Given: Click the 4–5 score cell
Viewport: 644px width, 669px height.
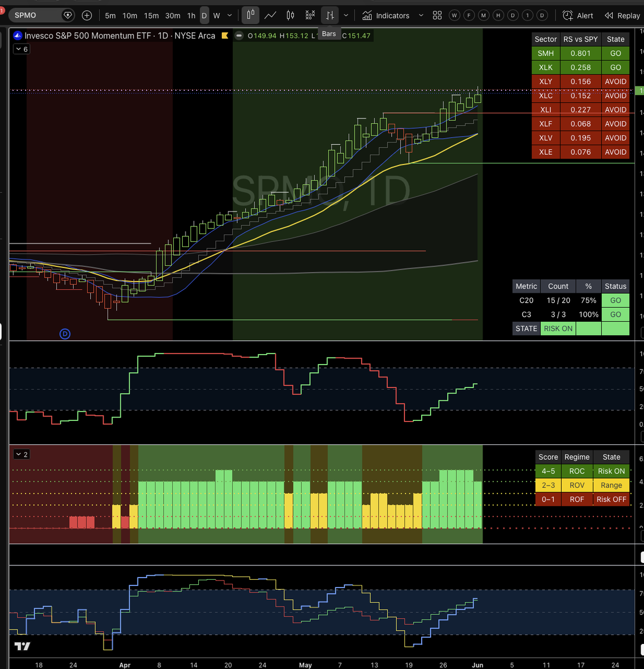Looking at the screenshot, I should tap(548, 471).
